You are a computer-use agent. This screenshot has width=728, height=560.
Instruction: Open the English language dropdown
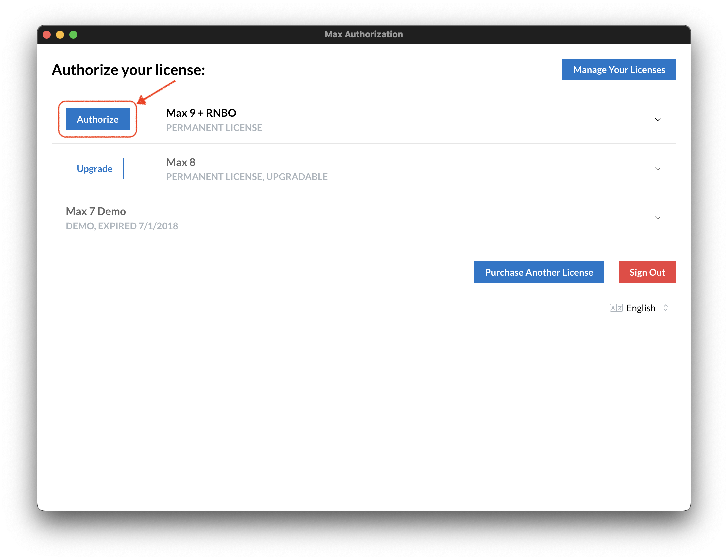tap(641, 308)
